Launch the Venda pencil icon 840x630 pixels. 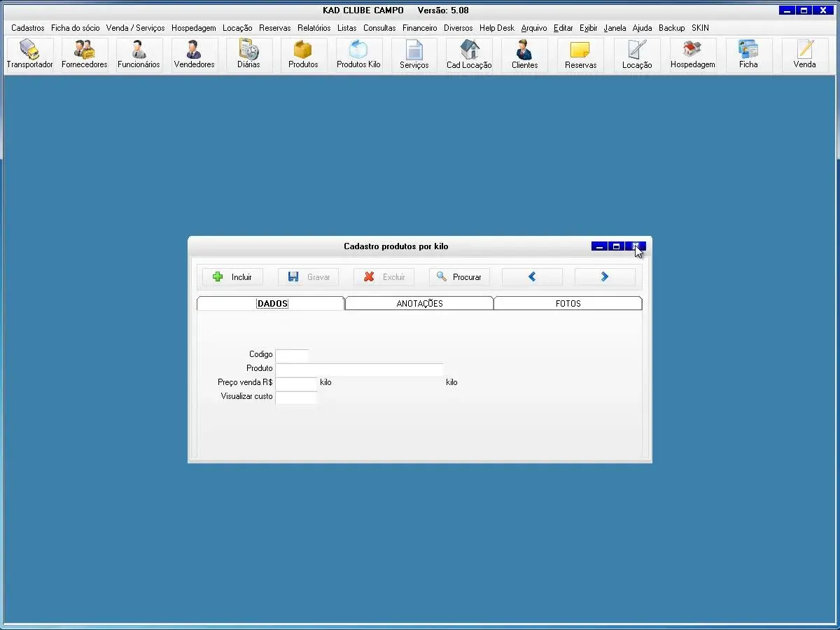[x=804, y=55]
